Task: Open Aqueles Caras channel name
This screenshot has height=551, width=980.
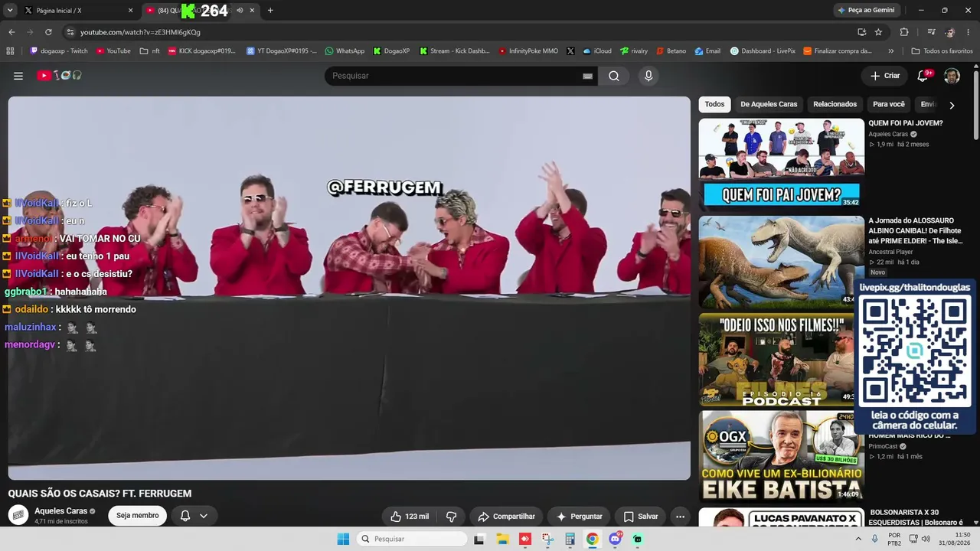Action: coord(60,511)
